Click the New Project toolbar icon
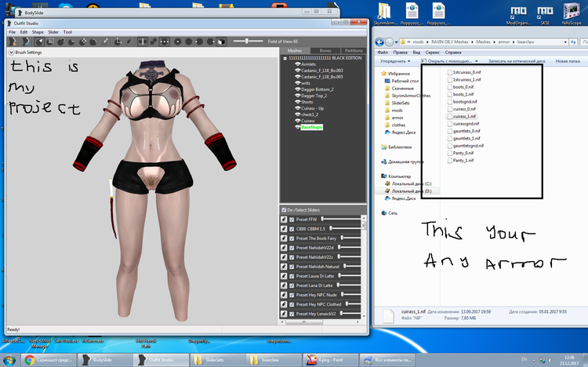The width and height of the screenshot is (588, 367). [13, 42]
